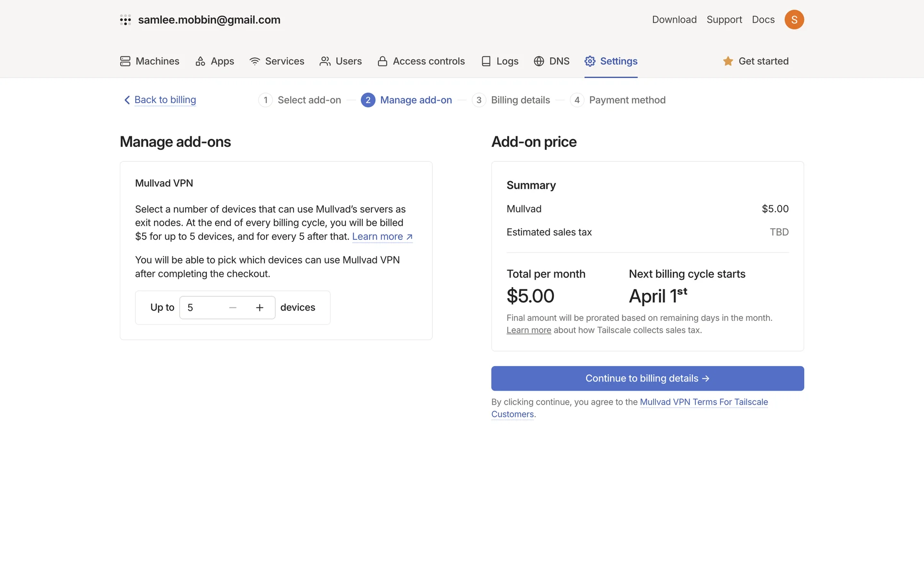Screen dimensions: 924x578
Task: Click the Access controls lock icon
Action: (383, 61)
